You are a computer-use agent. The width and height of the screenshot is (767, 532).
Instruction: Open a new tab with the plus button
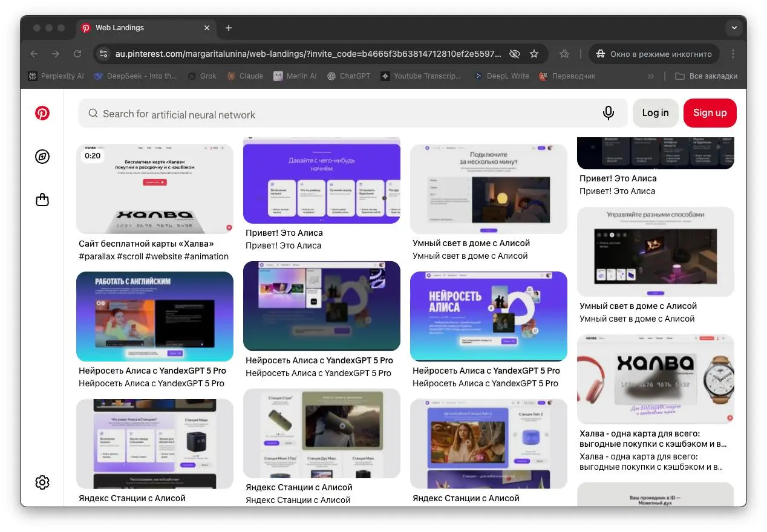click(x=229, y=28)
